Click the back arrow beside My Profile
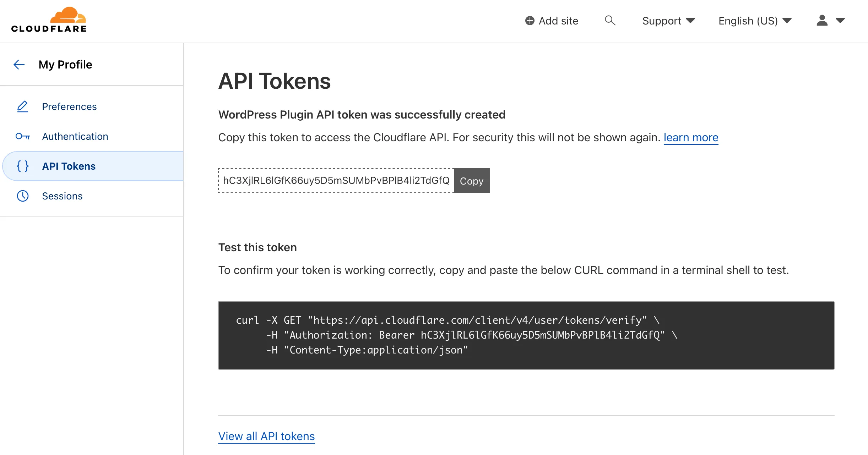 (19, 64)
